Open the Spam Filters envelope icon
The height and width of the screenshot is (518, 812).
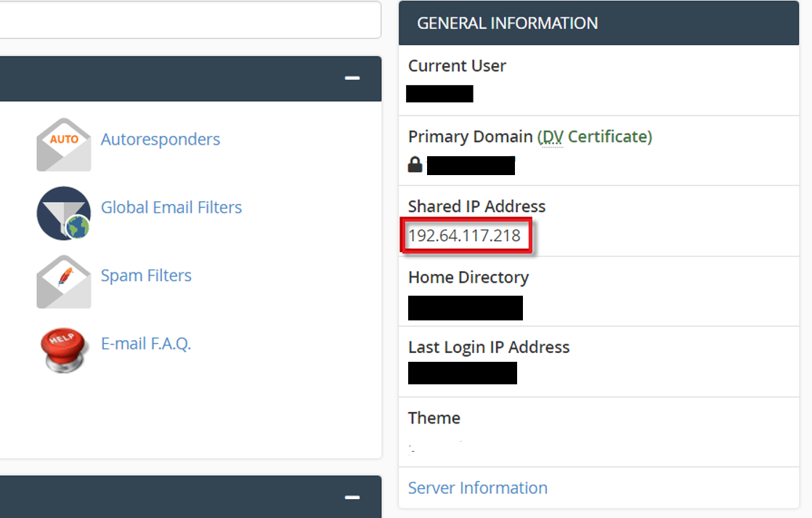(x=64, y=281)
